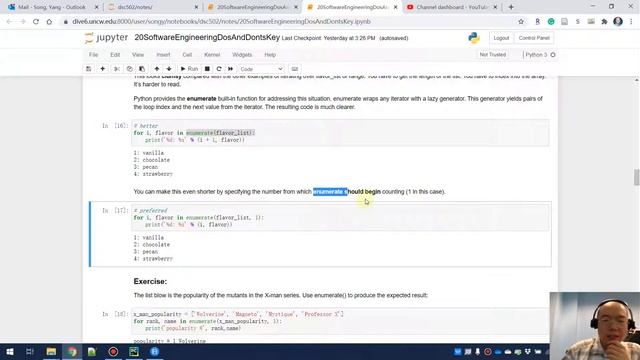Open the Insert menu
This screenshot has height=360, width=640.
pos(163,55)
